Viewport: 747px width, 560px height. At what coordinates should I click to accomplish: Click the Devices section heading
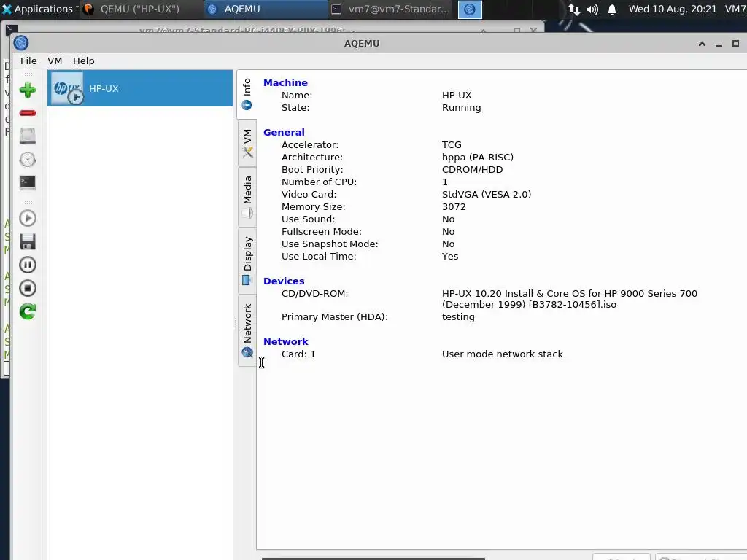pyautogui.click(x=284, y=281)
